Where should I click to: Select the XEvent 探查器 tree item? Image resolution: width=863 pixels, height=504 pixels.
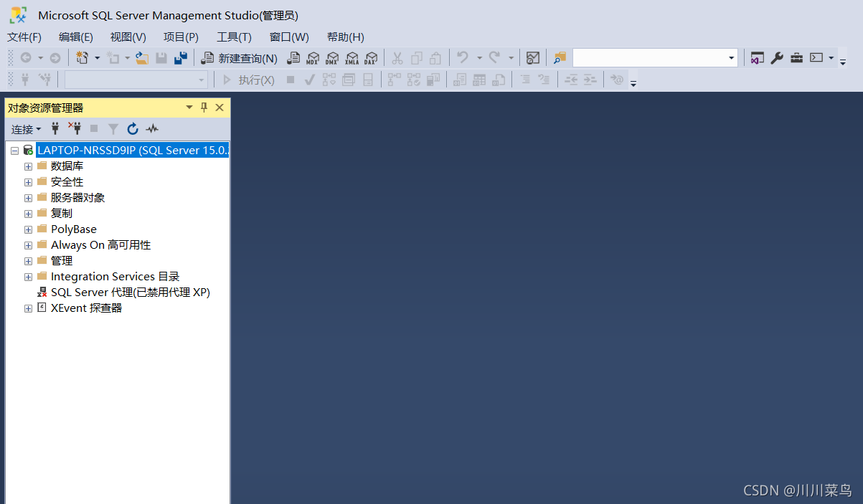point(87,308)
